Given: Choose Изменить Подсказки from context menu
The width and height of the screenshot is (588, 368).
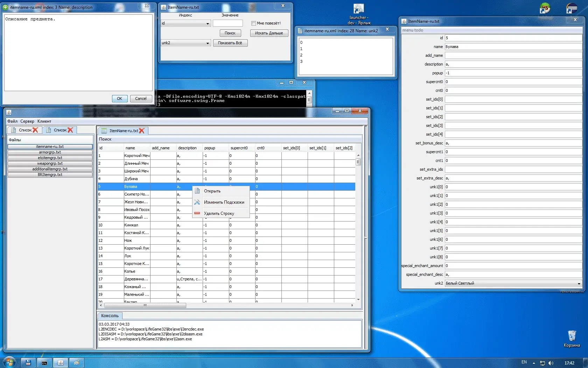Looking at the screenshot, I should point(221,202).
